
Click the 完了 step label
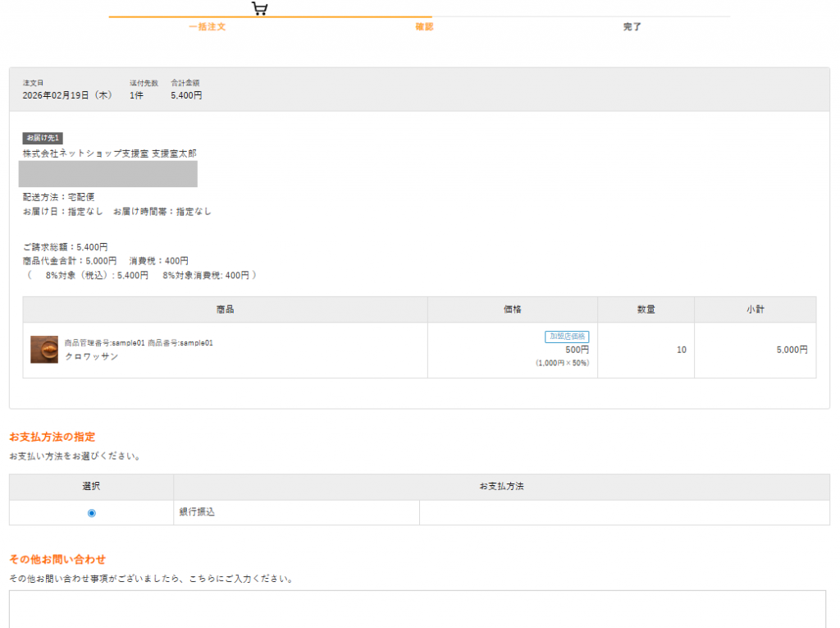632,27
